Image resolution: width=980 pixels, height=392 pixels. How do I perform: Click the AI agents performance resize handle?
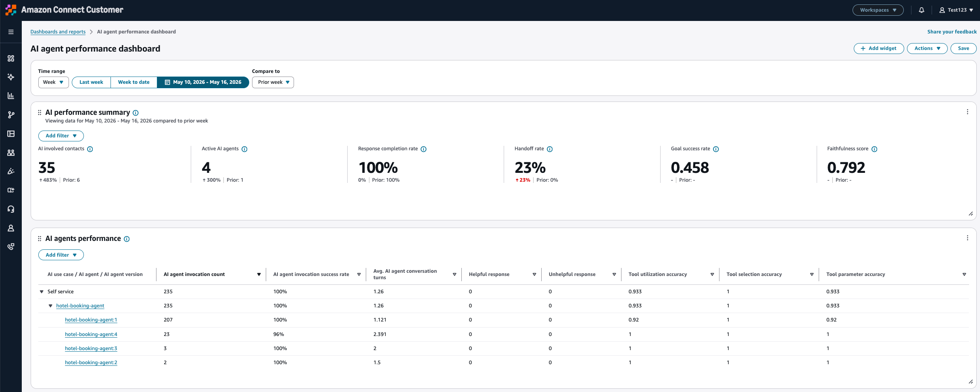coord(971,382)
